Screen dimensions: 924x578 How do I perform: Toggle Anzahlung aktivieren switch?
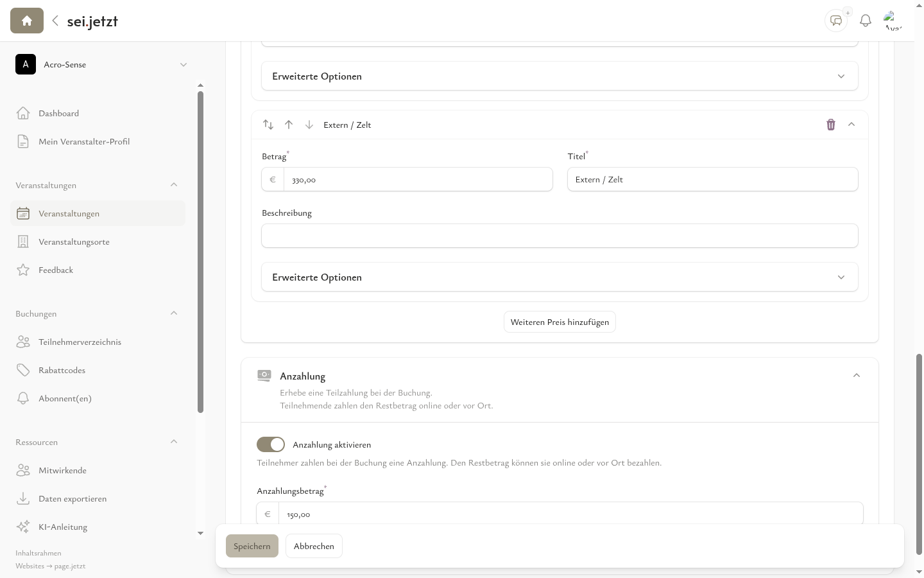(x=271, y=444)
